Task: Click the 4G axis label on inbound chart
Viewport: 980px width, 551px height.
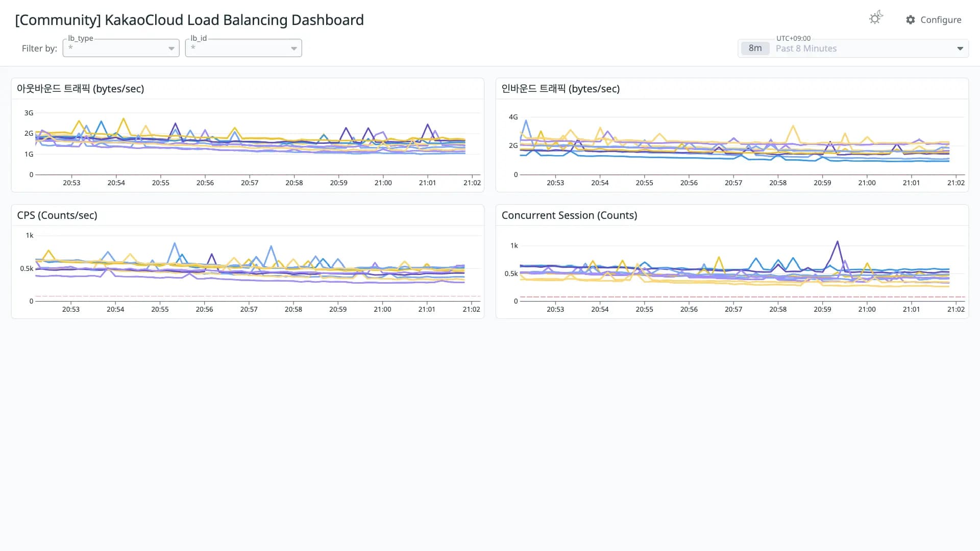Action: coord(513,117)
